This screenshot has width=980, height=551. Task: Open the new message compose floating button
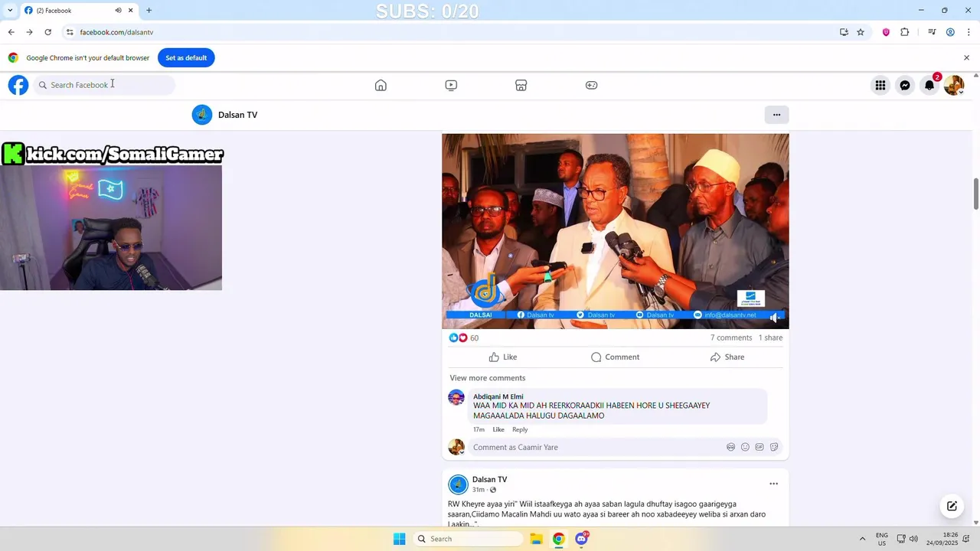[952, 506]
